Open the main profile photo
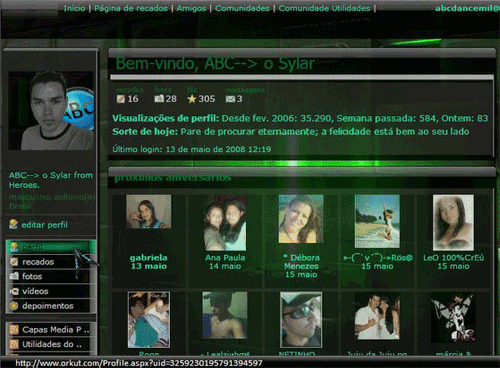 pos(51,111)
